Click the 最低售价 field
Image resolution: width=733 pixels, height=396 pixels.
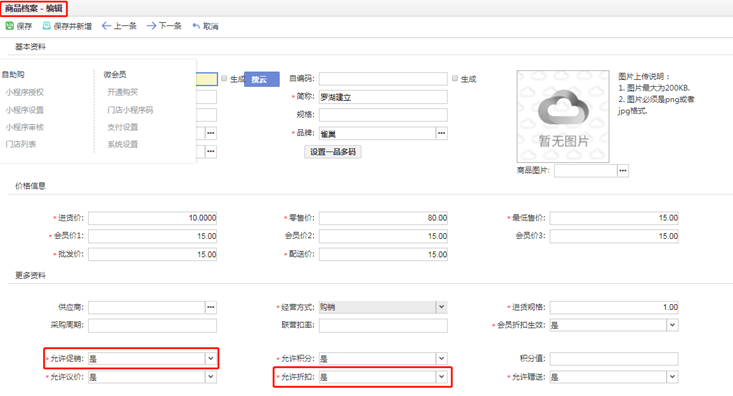[614, 218]
